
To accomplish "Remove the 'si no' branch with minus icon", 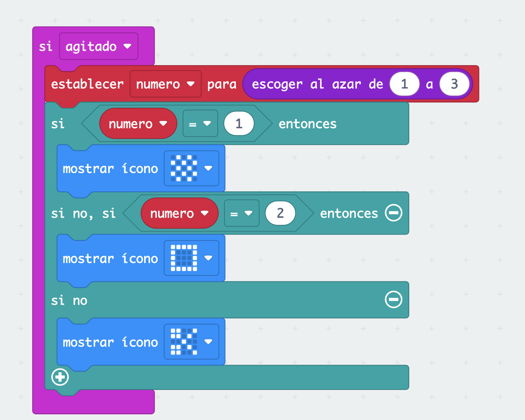I will tap(394, 300).
